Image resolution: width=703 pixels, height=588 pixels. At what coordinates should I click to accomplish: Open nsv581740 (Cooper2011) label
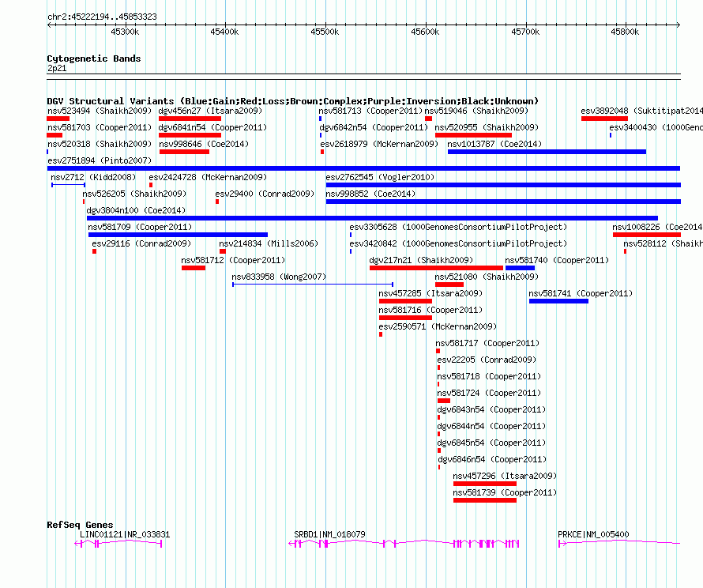[557, 260]
